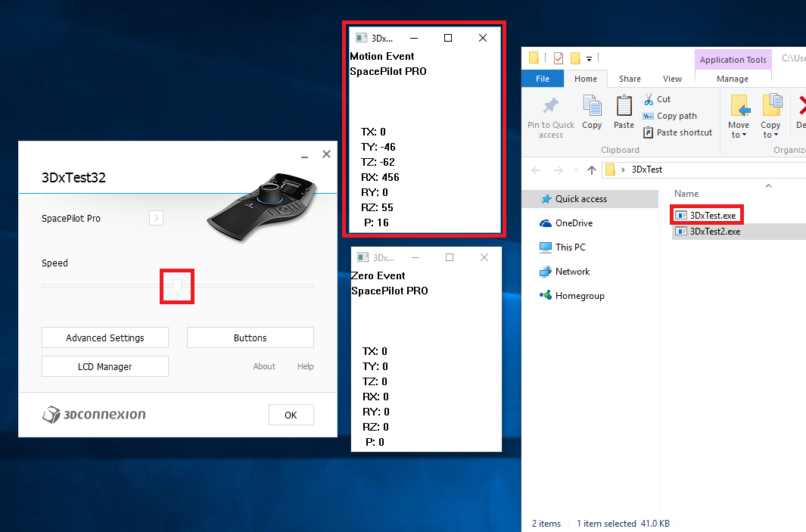Click the Copy icon in Clipboard group
The image size is (806, 532).
click(592, 105)
